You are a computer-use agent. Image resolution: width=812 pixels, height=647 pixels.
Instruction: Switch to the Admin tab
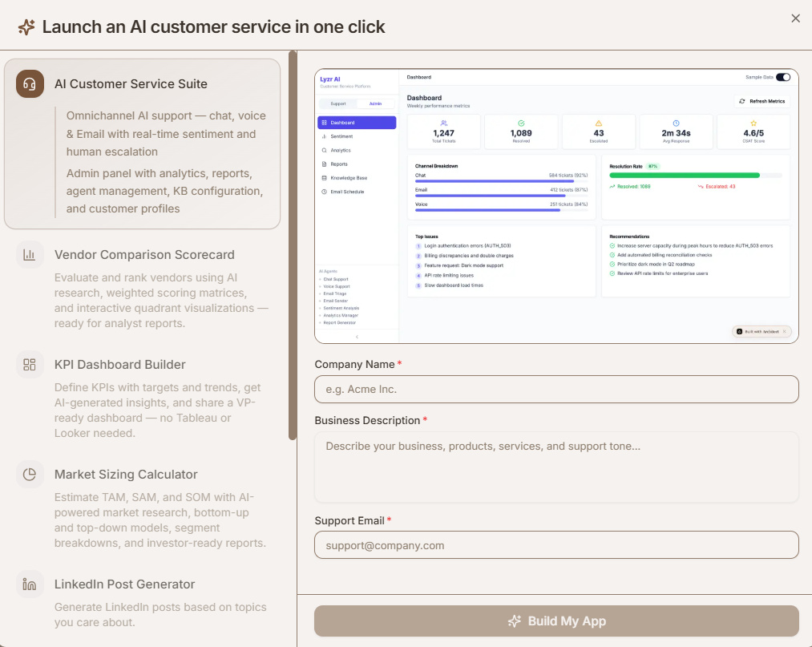tap(376, 103)
